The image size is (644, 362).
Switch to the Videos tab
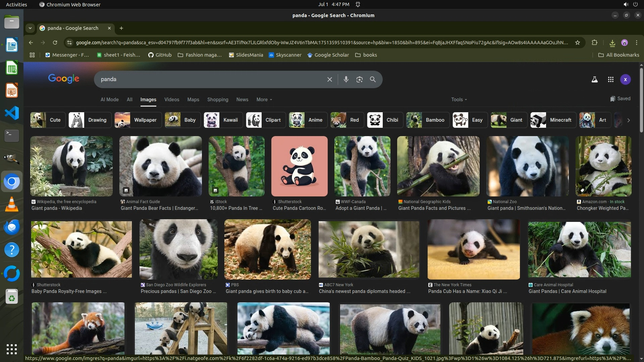[x=171, y=100]
